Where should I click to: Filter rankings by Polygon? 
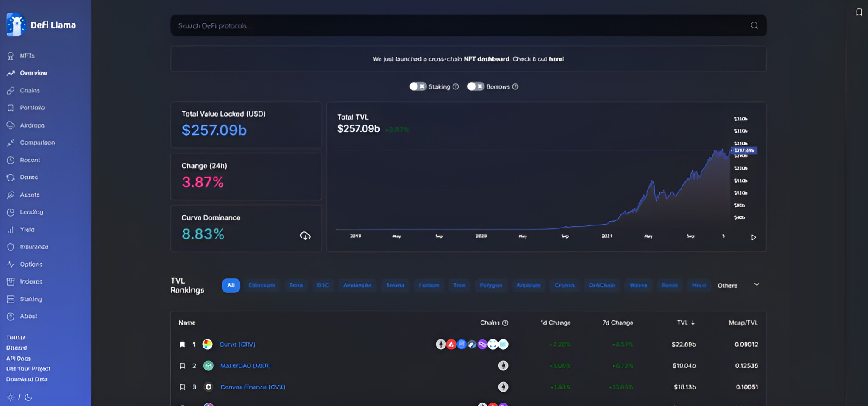(x=491, y=285)
